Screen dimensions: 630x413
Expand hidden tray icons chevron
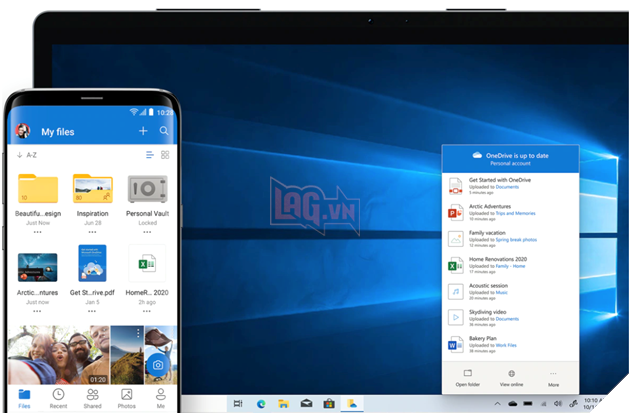coord(497,404)
